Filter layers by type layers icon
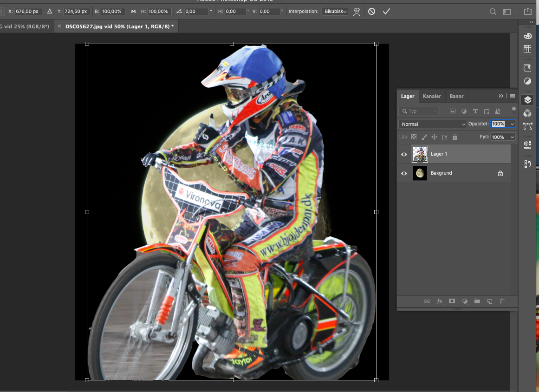 pos(475,111)
